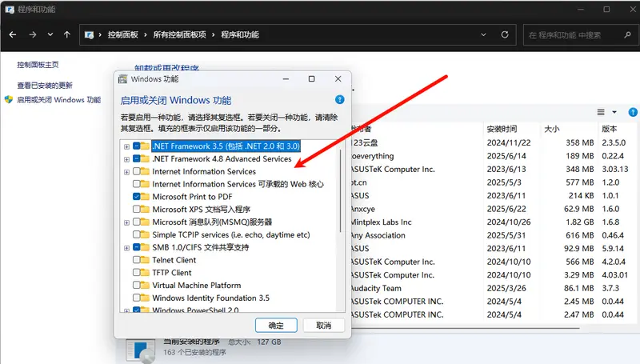Check Internet Information Services 可承载的 Web 核心
This screenshot has height=364, width=640.
click(x=137, y=184)
